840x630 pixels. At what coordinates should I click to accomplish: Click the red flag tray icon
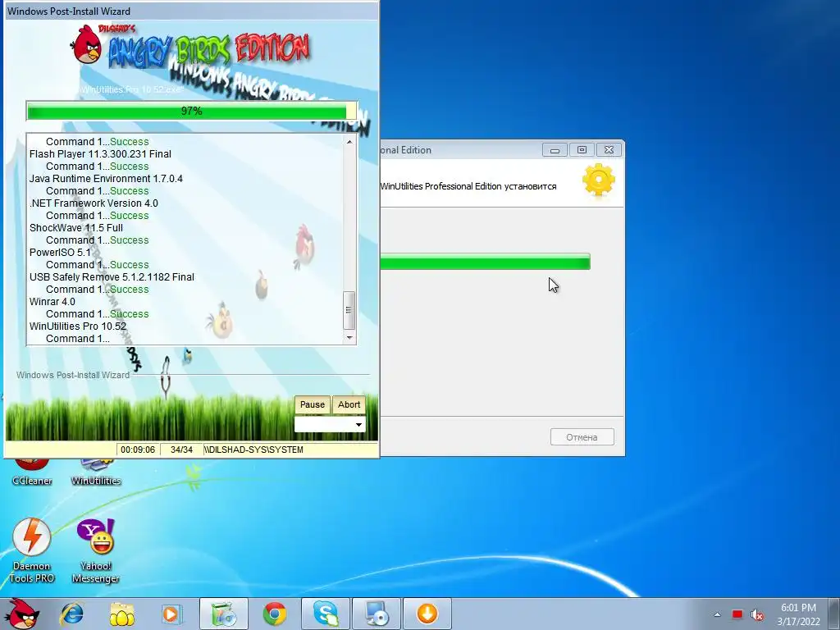(737, 614)
